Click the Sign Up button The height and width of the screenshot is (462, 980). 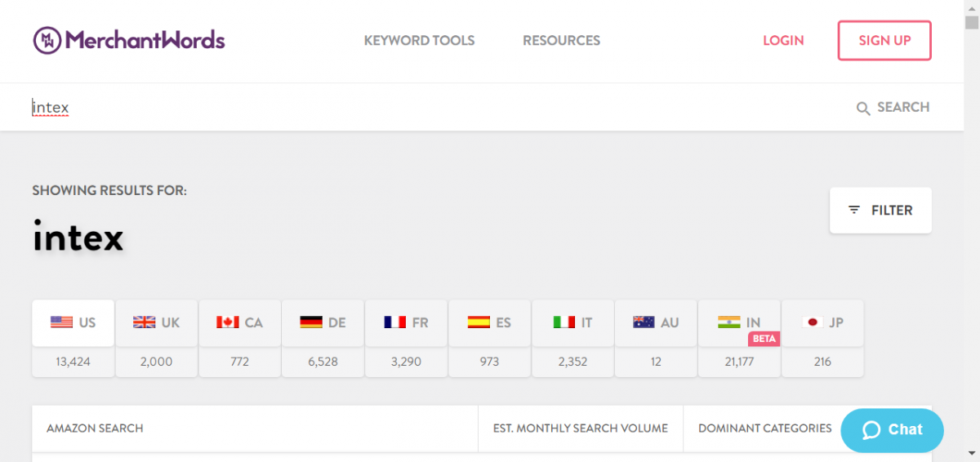coord(884,40)
